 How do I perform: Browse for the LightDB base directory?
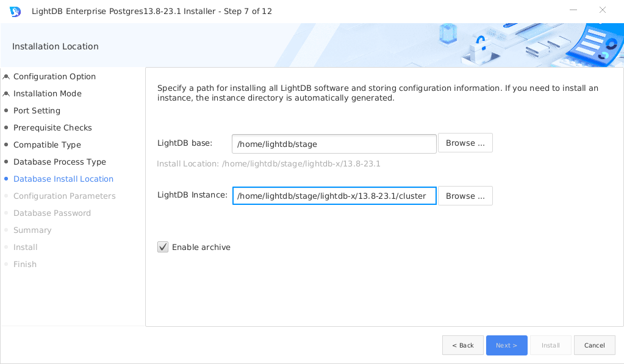(x=465, y=143)
